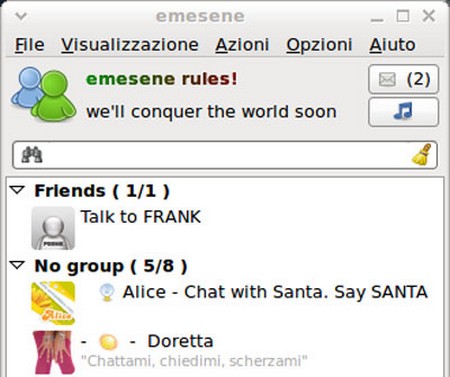Click the nickname 'emesene rules!' text
450x377 pixels.
[x=162, y=79]
